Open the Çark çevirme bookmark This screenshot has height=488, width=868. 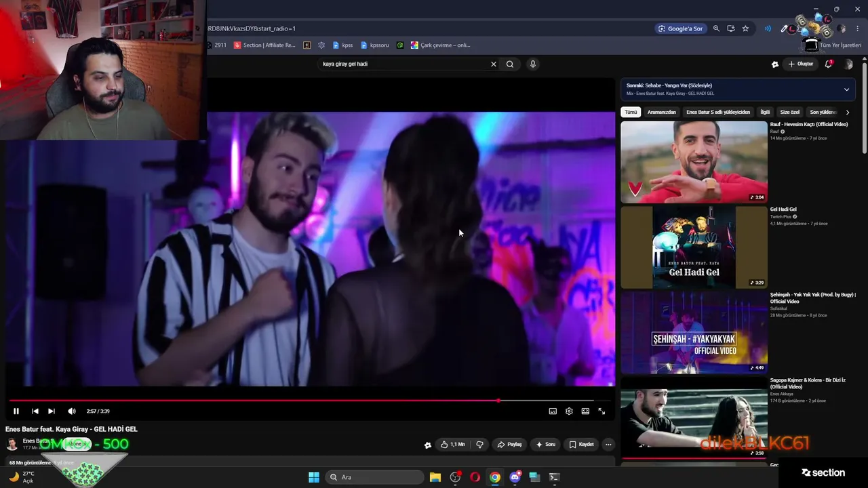click(440, 45)
